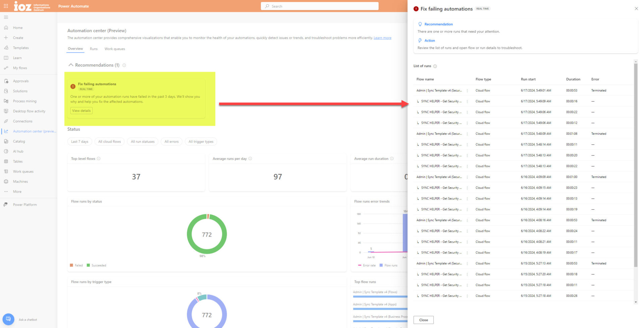Screen dimensions: 644x328
Task: Click the Connections icon
Action: pos(6,121)
